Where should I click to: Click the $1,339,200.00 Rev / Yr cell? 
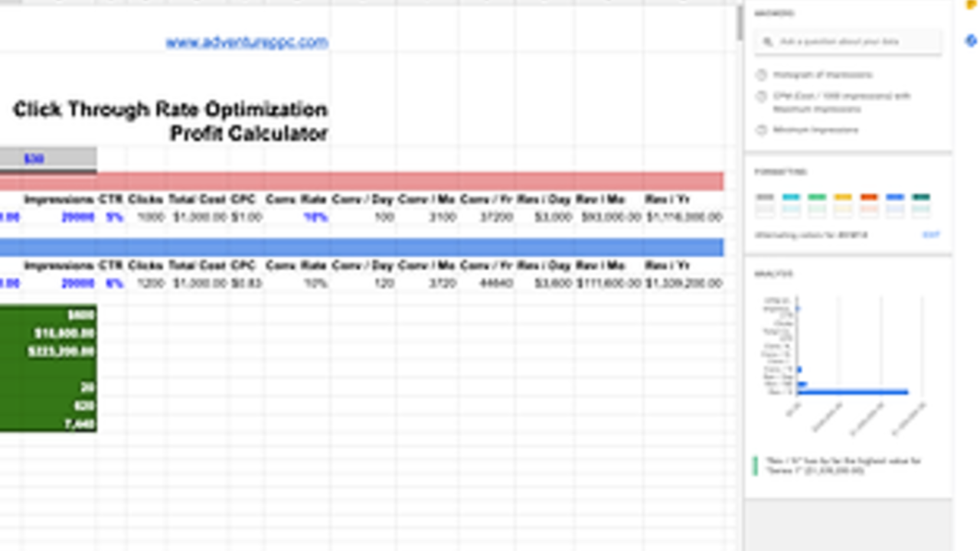pos(684,284)
